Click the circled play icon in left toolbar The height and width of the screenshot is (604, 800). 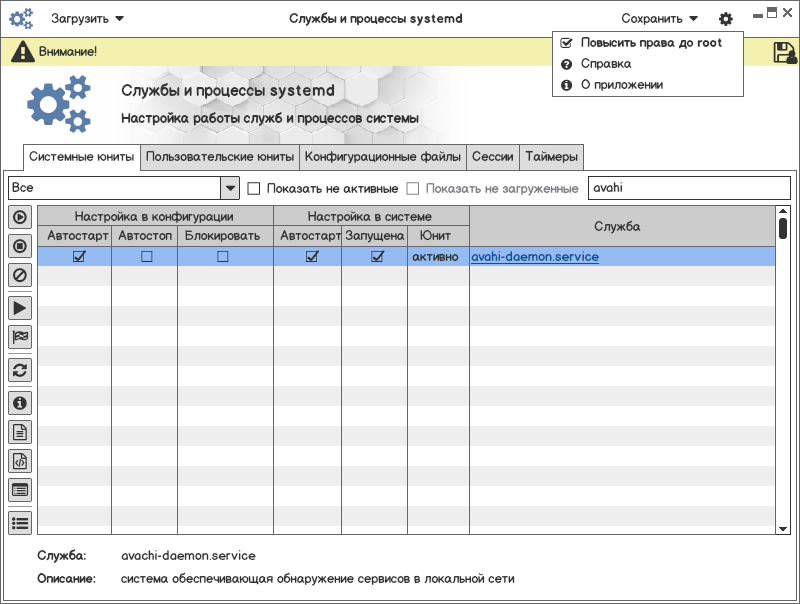[x=20, y=217]
